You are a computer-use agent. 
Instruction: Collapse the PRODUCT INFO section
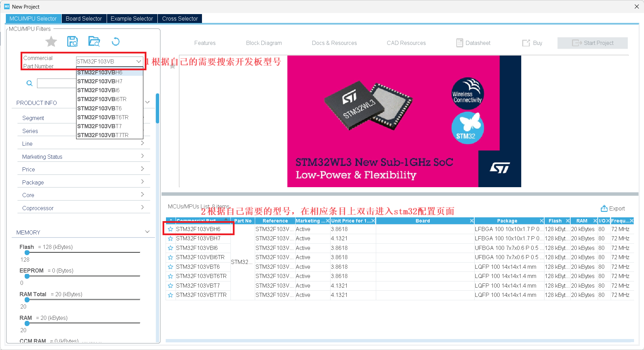coord(147,102)
